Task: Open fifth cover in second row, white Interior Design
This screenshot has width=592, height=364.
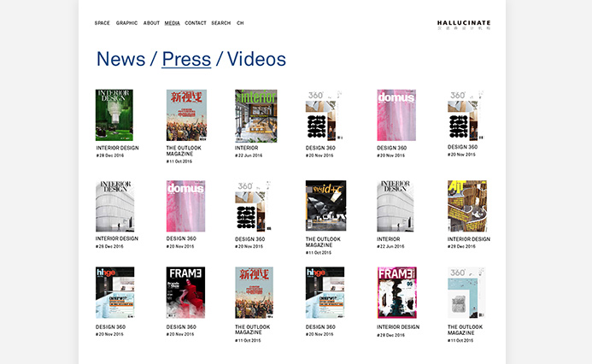Action: tap(396, 206)
